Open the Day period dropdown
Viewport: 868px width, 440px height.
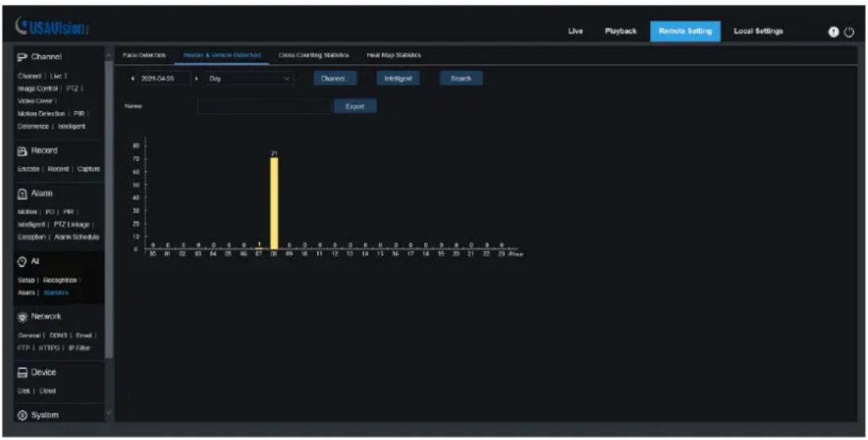250,79
